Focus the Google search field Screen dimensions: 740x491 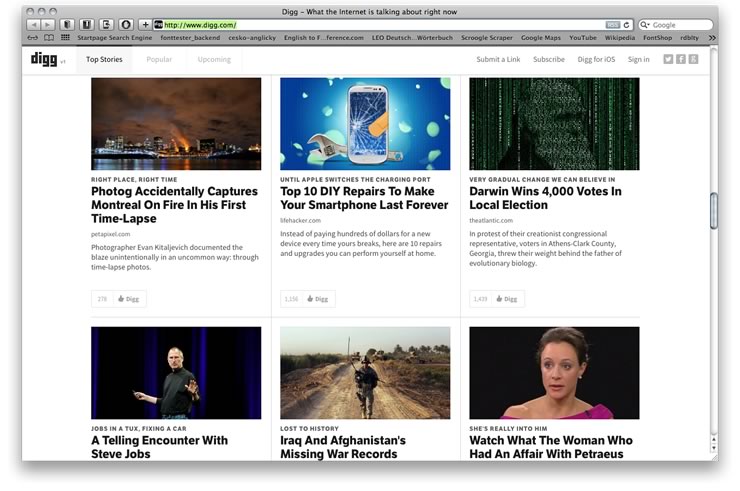(x=675, y=25)
